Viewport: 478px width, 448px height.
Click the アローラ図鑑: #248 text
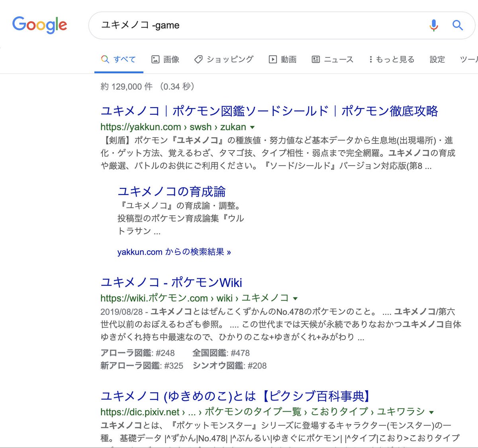tap(137, 353)
